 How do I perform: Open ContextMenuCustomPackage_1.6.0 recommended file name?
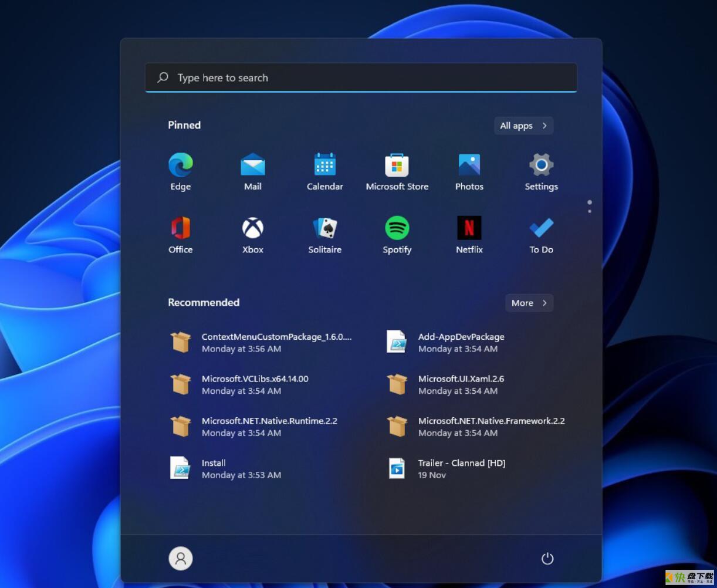pos(277,337)
